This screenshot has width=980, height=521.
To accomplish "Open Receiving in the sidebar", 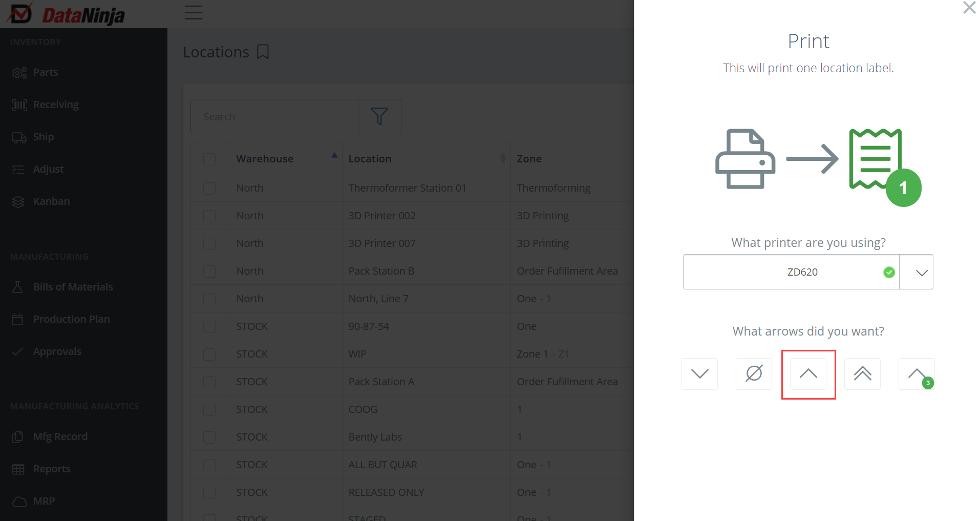I will tap(56, 105).
